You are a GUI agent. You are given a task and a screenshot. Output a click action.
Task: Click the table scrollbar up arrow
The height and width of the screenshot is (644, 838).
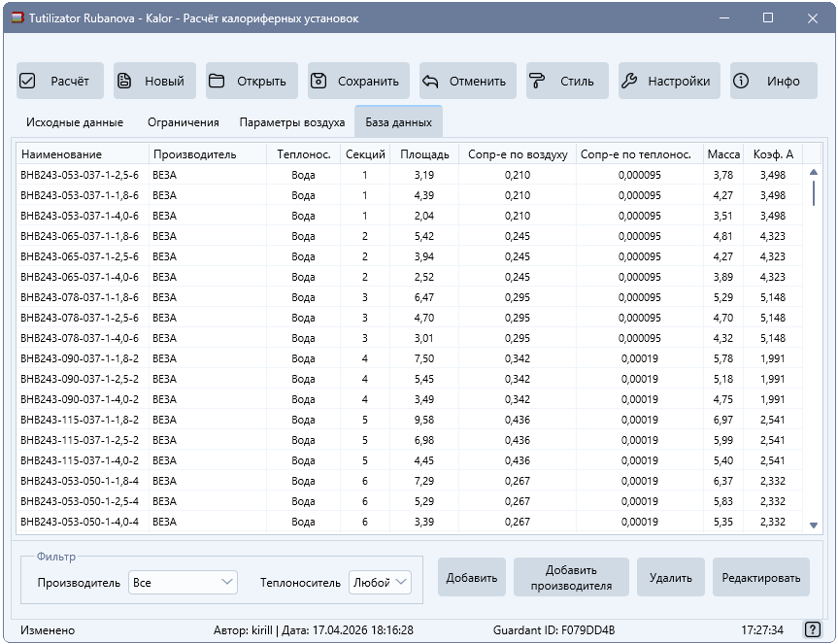(814, 172)
